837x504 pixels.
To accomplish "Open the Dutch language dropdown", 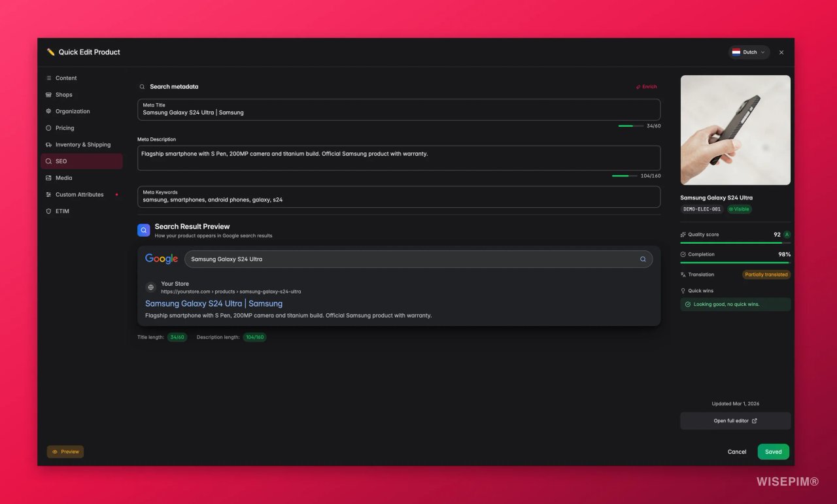I will point(749,52).
